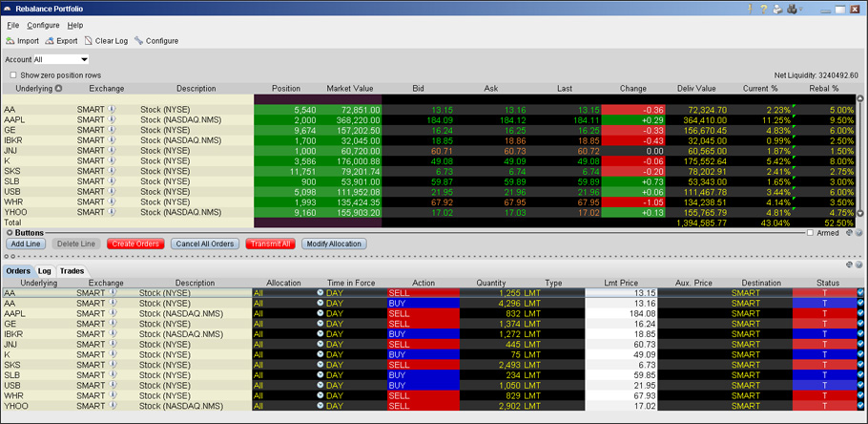
Task: Click scroll-up arrow of portfolio table scrollbar
Action: point(859,98)
